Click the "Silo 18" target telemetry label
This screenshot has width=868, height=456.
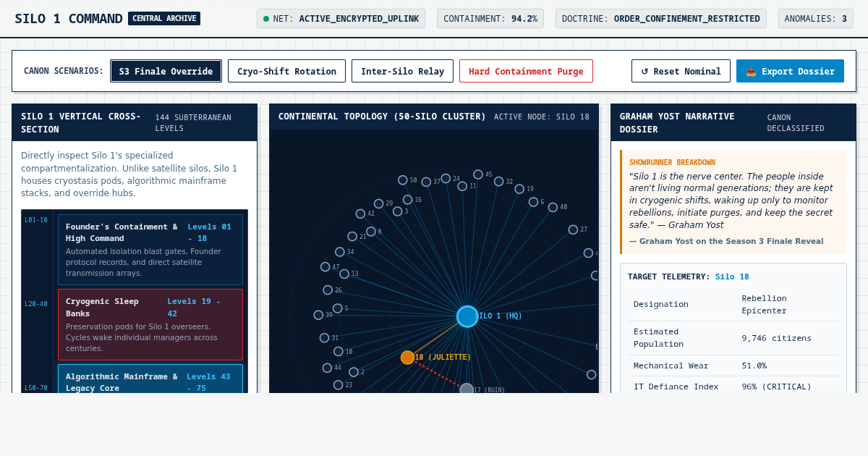[x=732, y=276]
